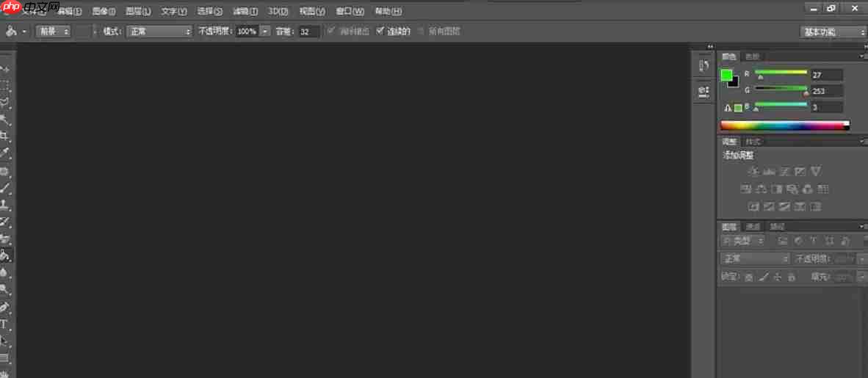Add an Exposure adjustment

(800, 172)
